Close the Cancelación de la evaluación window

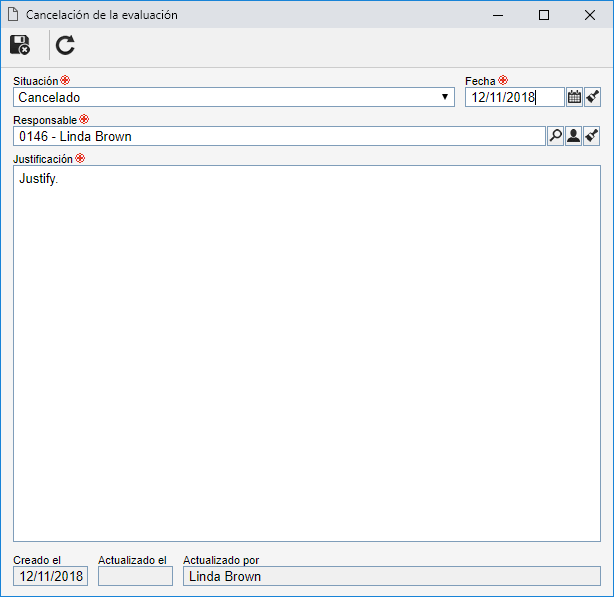590,15
